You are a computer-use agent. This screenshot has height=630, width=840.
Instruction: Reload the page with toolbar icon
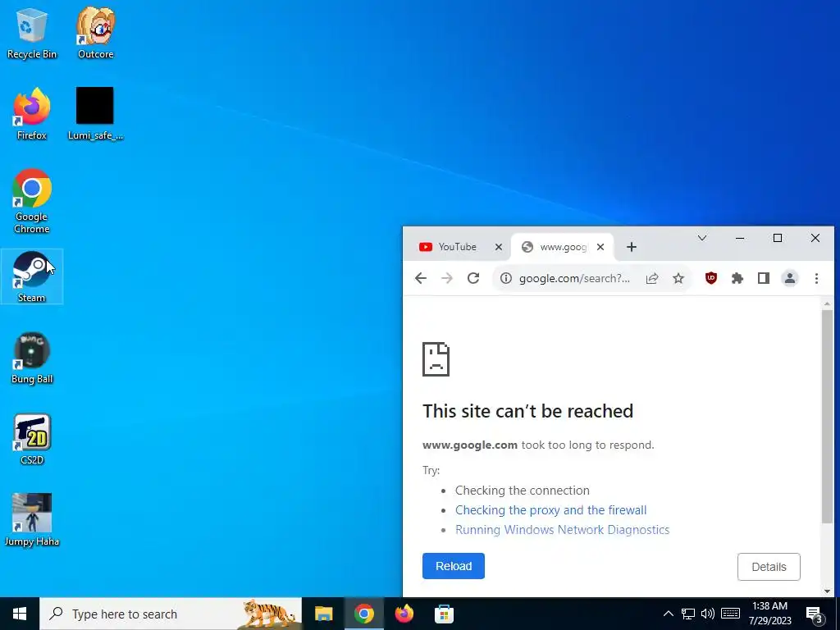coord(473,278)
